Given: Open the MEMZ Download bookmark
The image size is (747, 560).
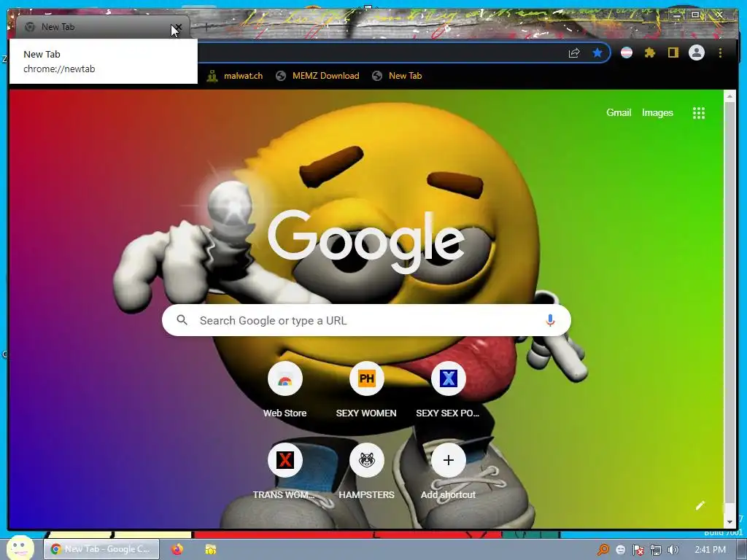Looking at the screenshot, I should coord(318,76).
